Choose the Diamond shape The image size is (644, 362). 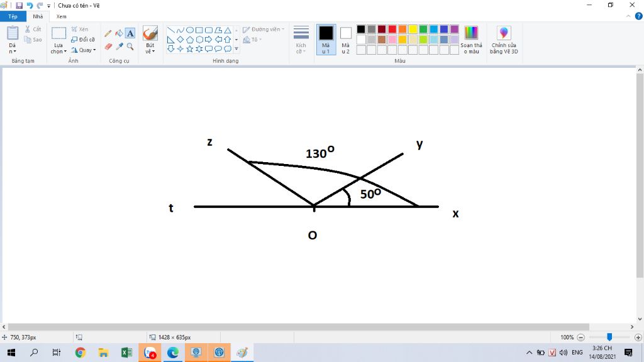[180, 40]
